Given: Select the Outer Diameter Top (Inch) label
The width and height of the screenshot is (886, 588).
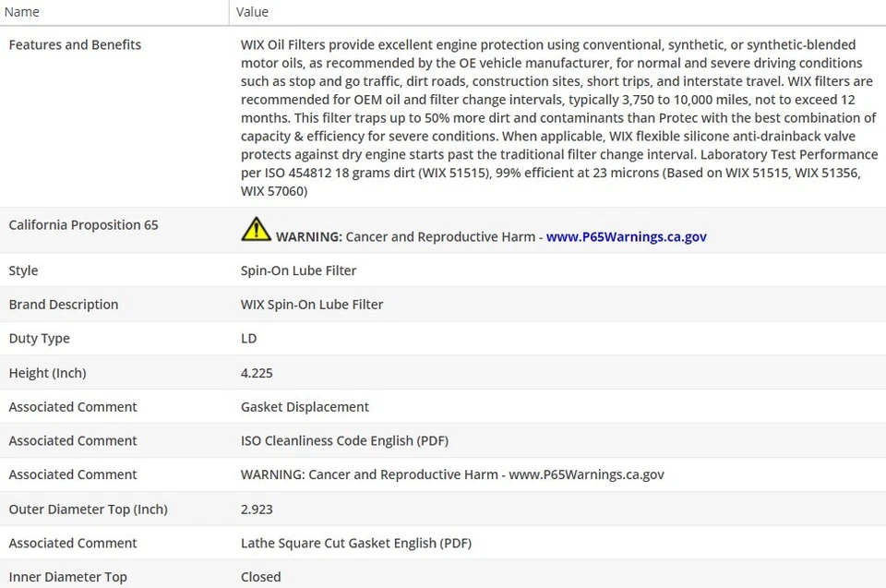Looking at the screenshot, I should pyautogui.click(x=88, y=509).
